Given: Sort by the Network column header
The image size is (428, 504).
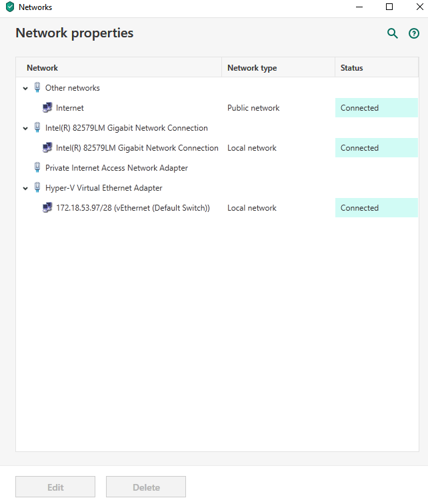Looking at the screenshot, I should point(43,68).
